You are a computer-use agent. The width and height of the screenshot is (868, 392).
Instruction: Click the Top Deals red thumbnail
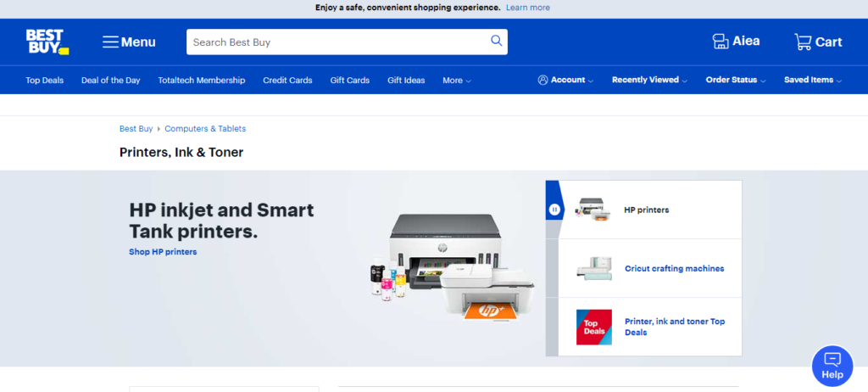(x=594, y=328)
